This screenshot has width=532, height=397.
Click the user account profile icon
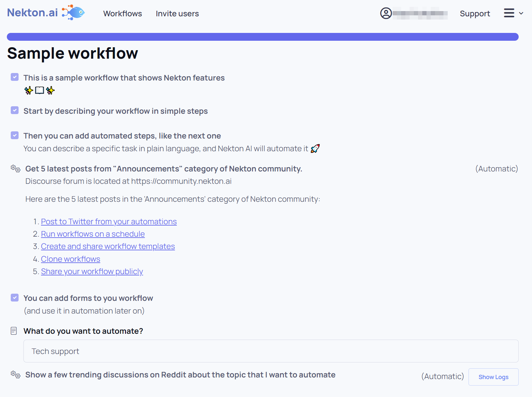point(386,13)
